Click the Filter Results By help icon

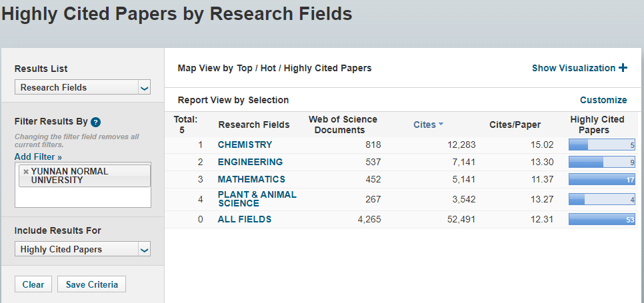tap(96, 122)
